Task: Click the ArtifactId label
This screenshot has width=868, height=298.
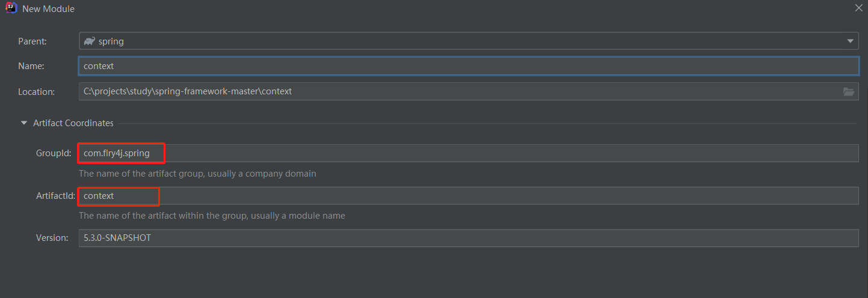Action: 55,196
